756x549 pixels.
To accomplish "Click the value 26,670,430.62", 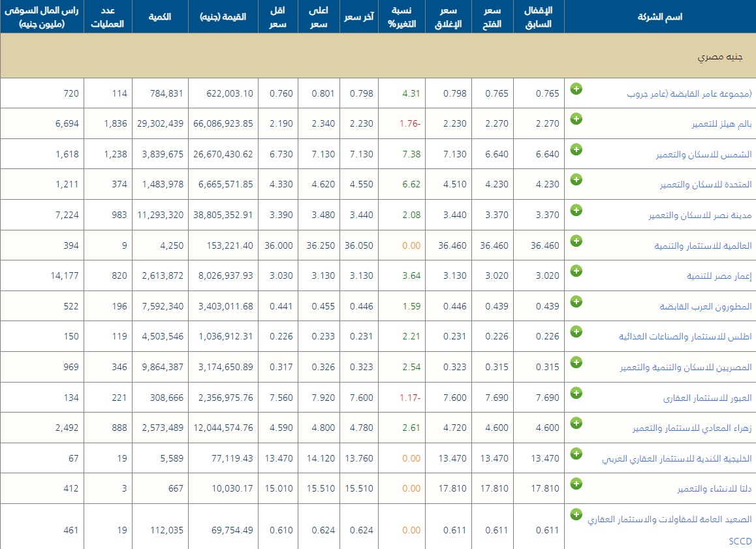I will click(223, 154).
